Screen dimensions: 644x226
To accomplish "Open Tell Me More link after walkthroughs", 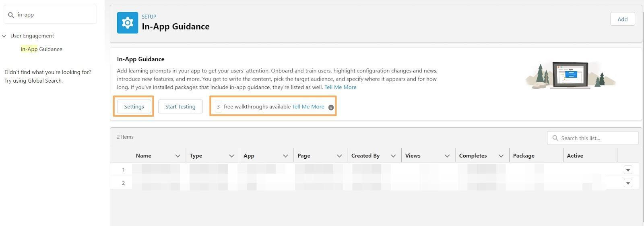I will pos(308,107).
